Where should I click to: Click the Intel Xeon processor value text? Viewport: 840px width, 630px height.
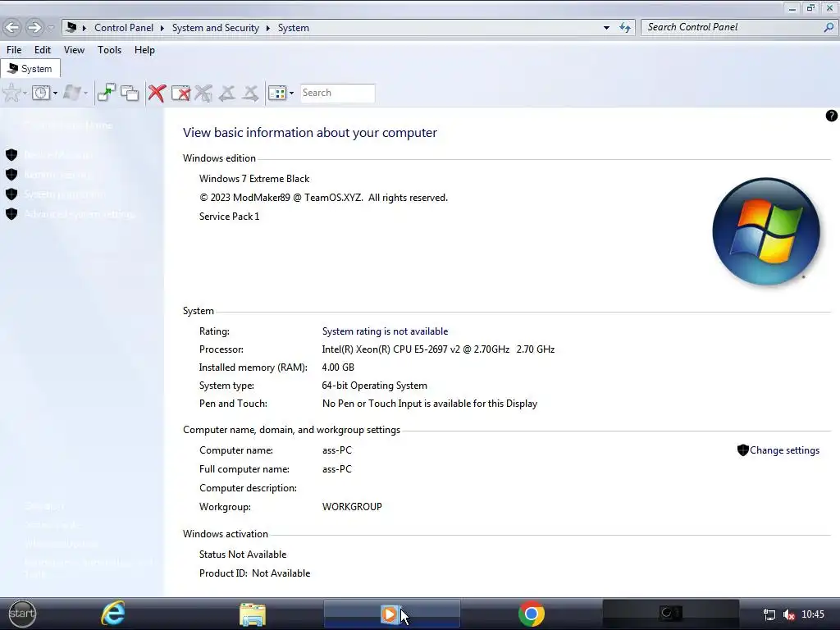click(x=438, y=349)
